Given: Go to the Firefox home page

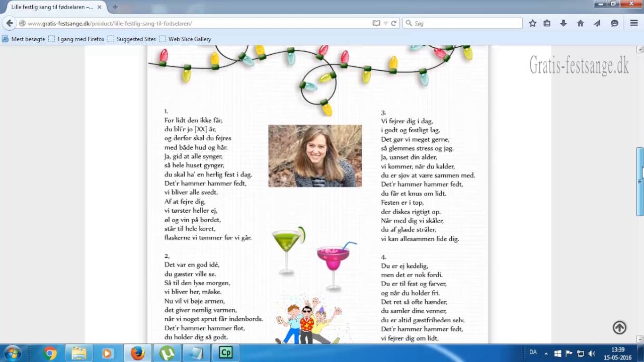Looking at the screenshot, I should tap(580, 23).
